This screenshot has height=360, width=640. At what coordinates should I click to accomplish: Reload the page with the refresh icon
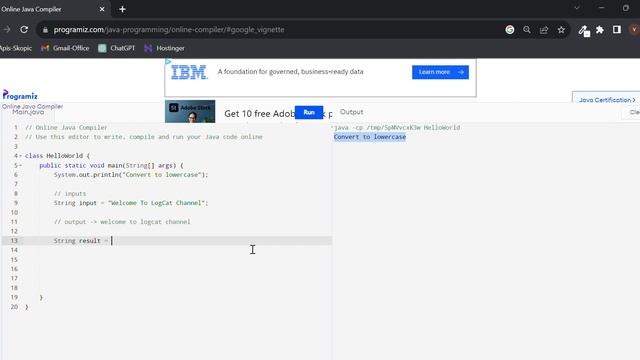click(24, 29)
